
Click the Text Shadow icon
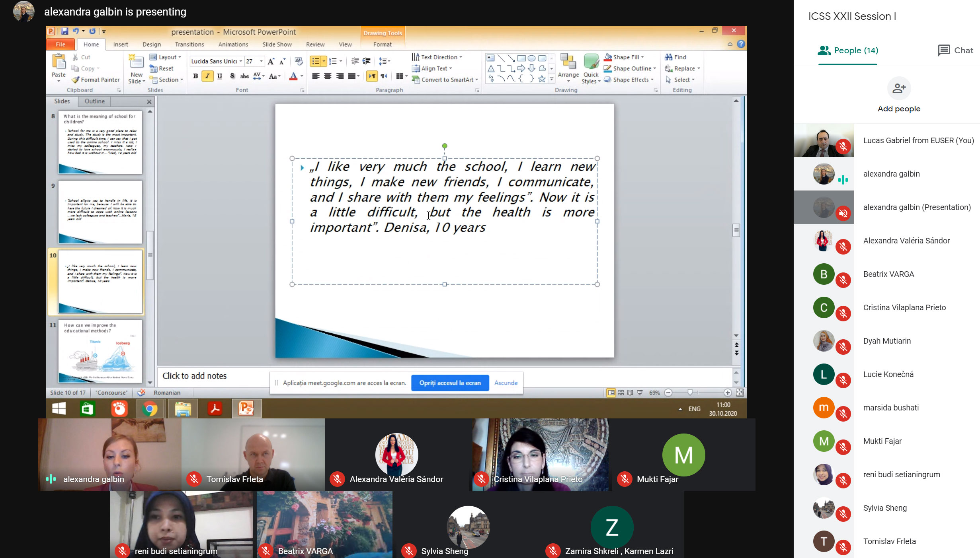click(232, 76)
